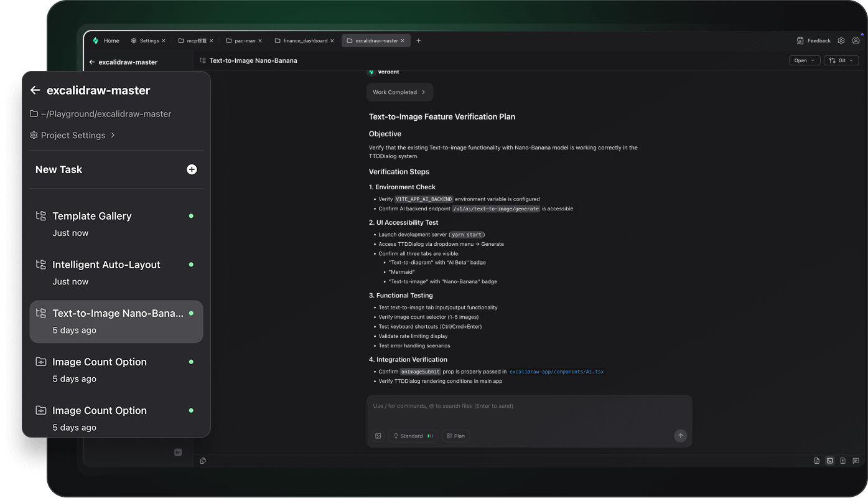Open app settings via top-right gear icon
868x498 pixels.
click(x=841, y=40)
